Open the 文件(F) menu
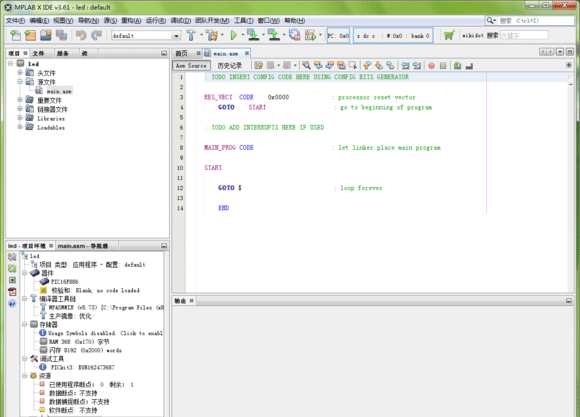The height and width of the screenshot is (417, 580). (x=15, y=21)
